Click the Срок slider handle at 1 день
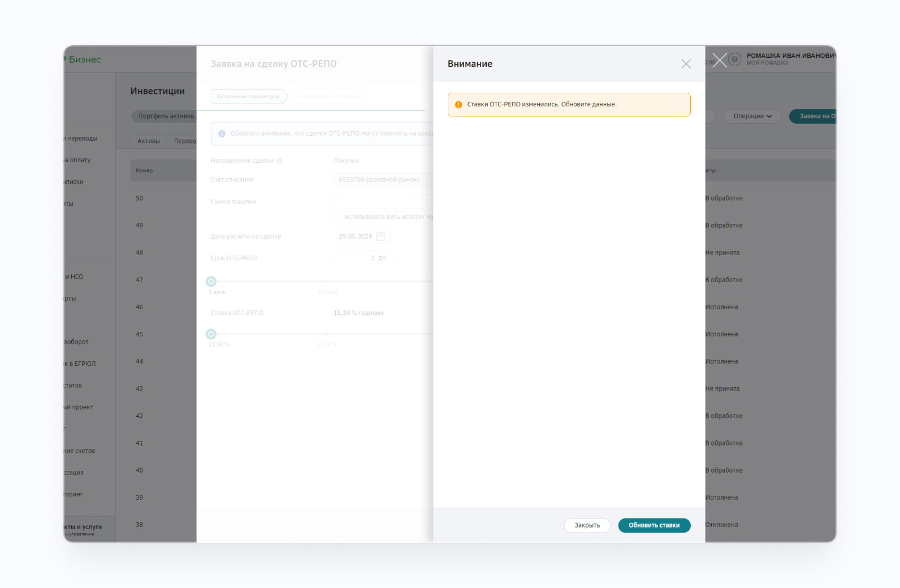 coord(211,282)
